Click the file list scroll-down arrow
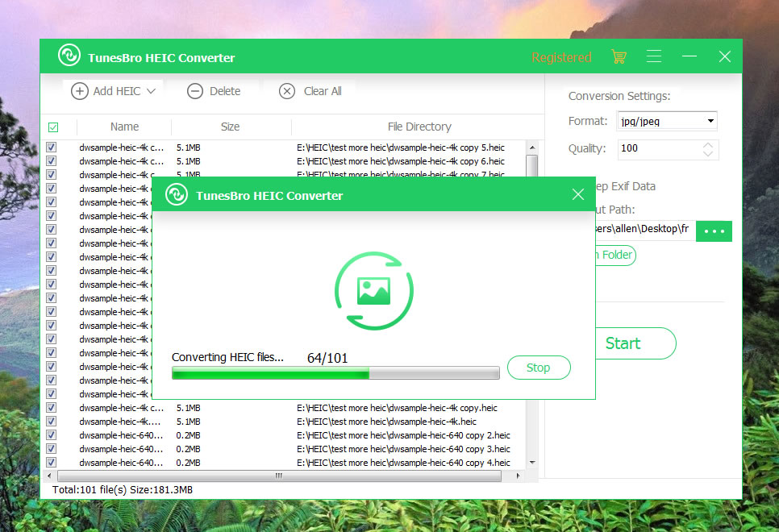 click(x=532, y=463)
